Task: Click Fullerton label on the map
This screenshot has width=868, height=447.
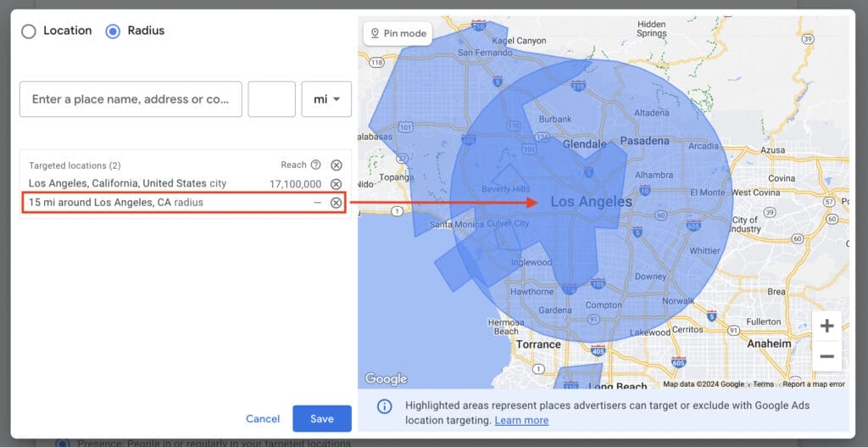Action: (x=764, y=321)
